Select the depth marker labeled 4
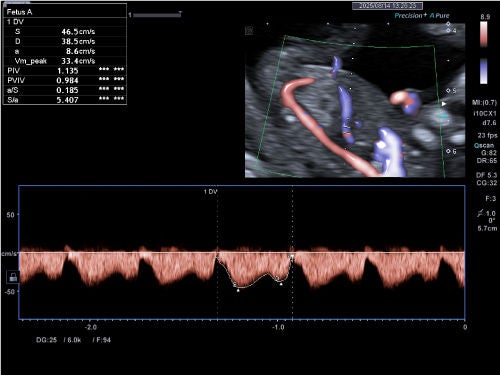Screen dimensions: 500x375 (451, 31)
